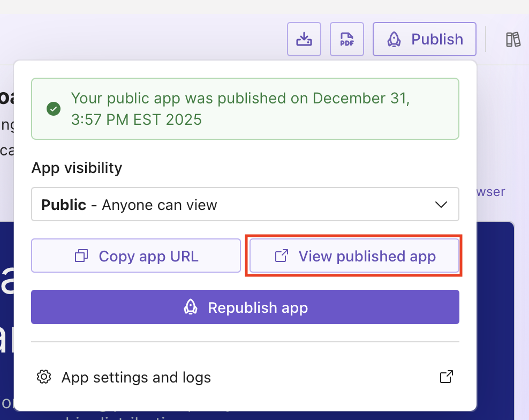Select the Public - Anyone can view field

click(x=245, y=204)
